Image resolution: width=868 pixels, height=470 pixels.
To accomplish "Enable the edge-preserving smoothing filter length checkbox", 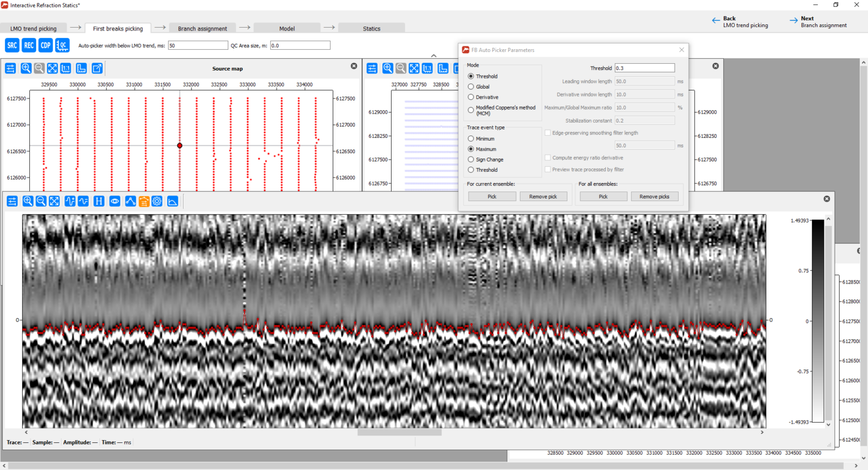I will click(x=548, y=132).
